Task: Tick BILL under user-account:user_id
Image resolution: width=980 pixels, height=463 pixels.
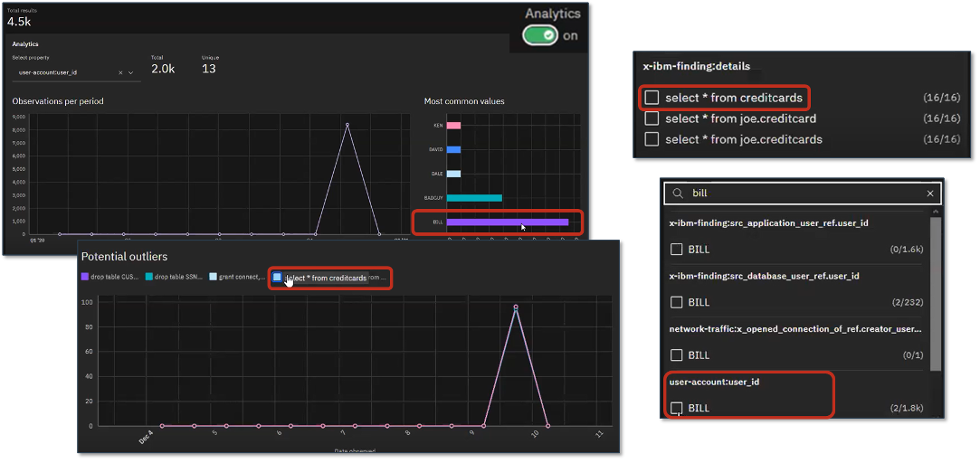Action: 676,408
